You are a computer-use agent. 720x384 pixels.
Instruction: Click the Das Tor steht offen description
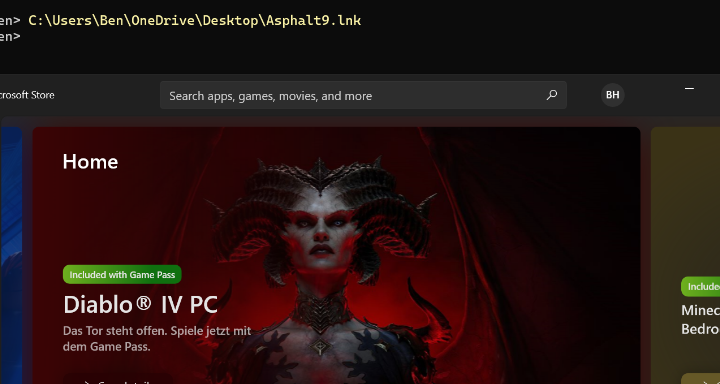point(157,339)
